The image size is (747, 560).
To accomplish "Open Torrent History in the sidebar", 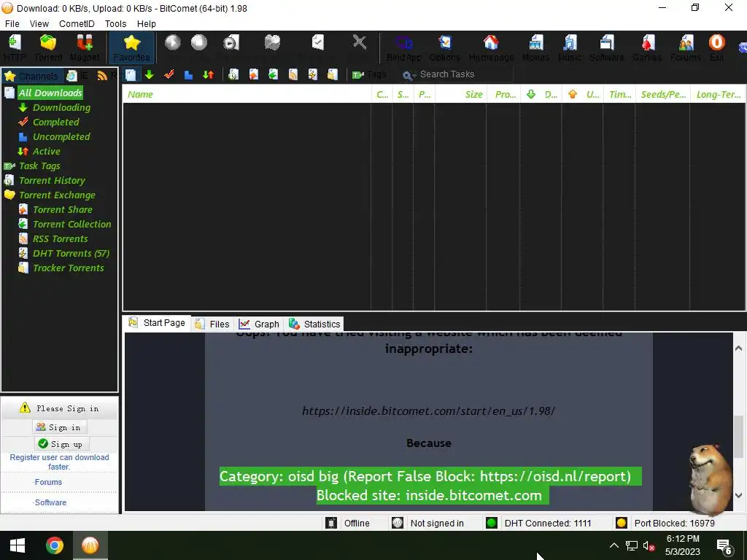I will coord(52,181).
